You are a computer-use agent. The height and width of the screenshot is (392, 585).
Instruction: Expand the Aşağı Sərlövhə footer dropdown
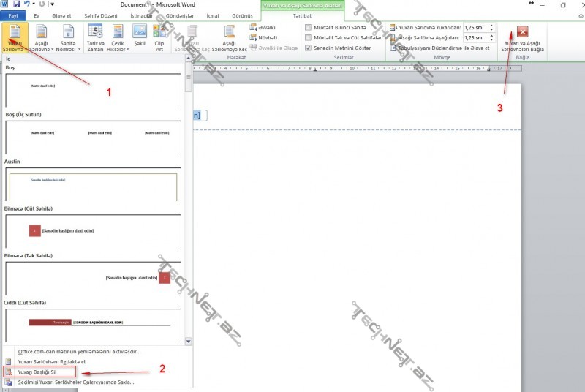click(x=41, y=37)
